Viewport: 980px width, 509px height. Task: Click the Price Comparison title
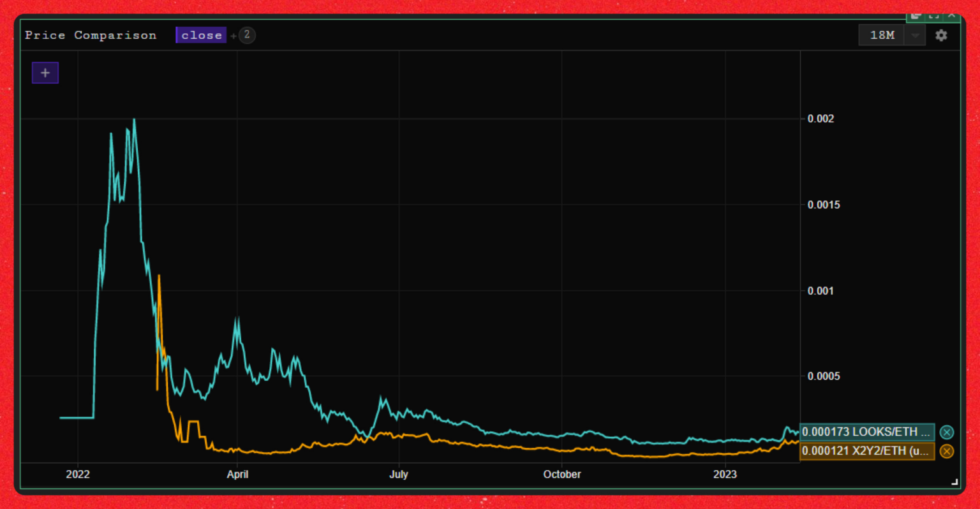(x=91, y=36)
